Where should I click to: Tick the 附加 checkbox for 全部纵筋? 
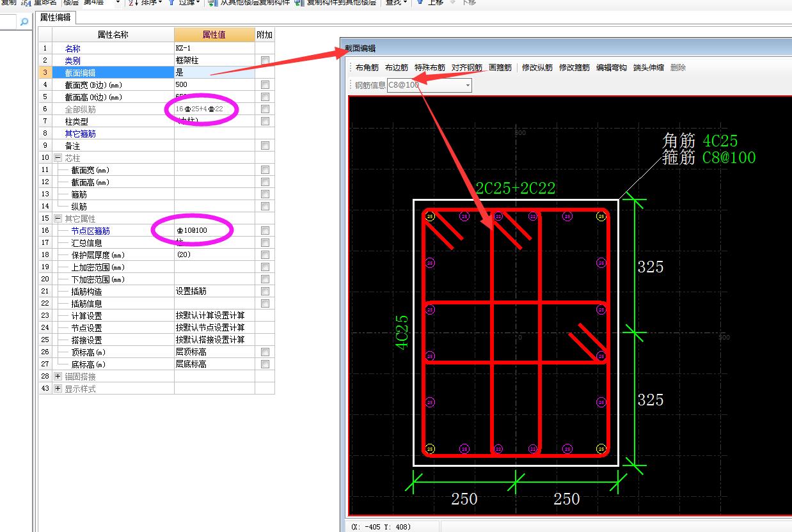click(x=265, y=109)
